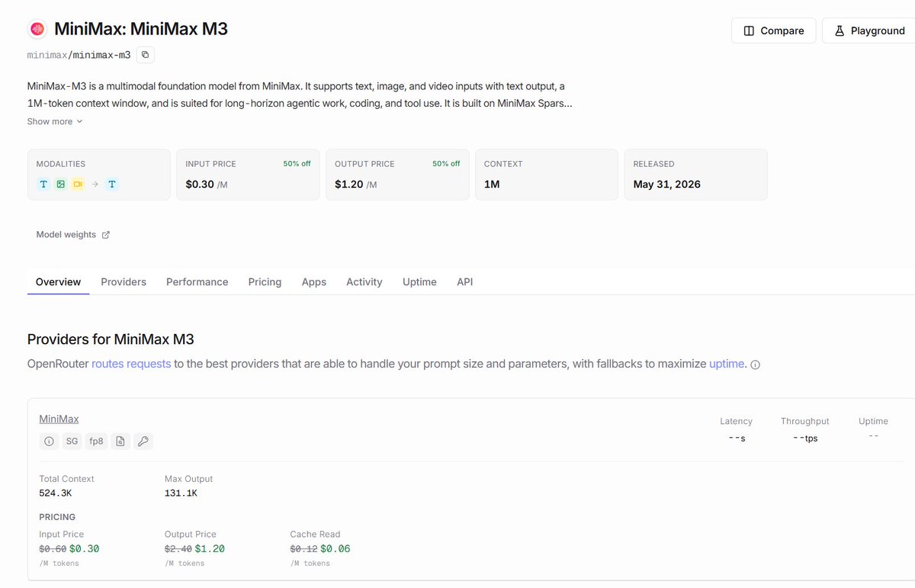This screenshot has height=588, width=915.
Task: Click the Input Price 50% off badge
Action: (297, 164)
